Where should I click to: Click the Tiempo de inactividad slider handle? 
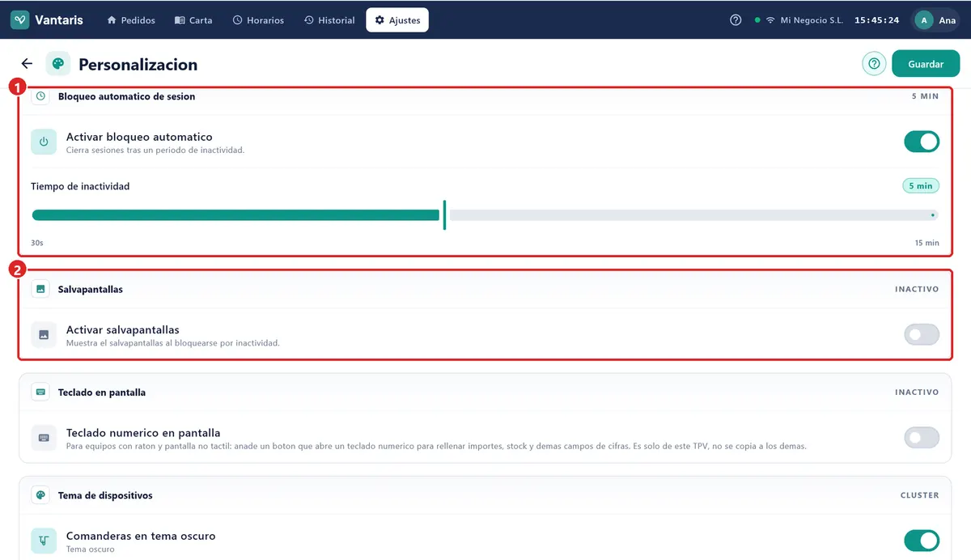coord(444,215)
